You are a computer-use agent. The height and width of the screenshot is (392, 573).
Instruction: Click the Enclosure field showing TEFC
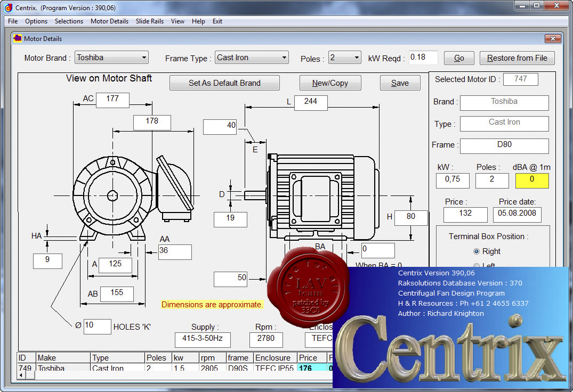(x=319, y=339)
